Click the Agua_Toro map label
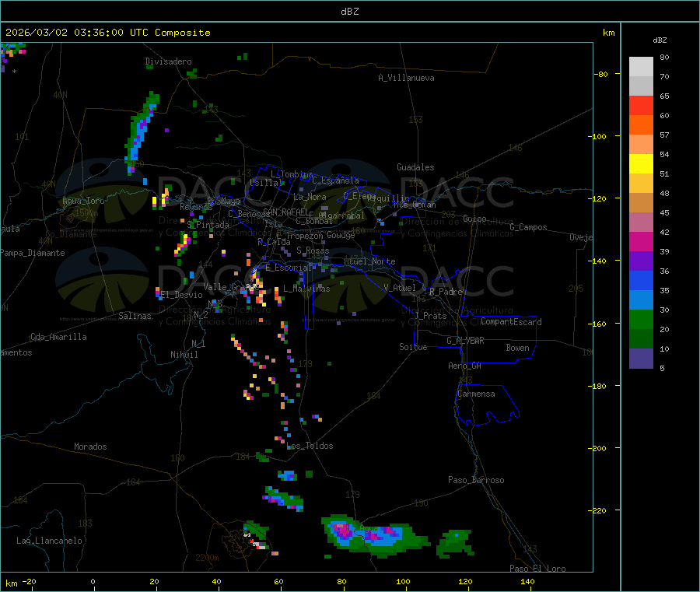700x592 pixels. coord(83,201)
